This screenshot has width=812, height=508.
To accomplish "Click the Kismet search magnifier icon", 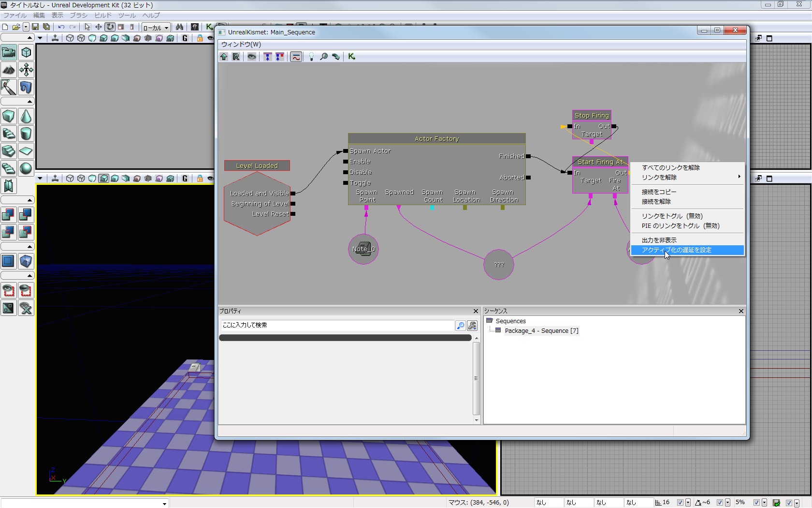I will pos(324,57).
